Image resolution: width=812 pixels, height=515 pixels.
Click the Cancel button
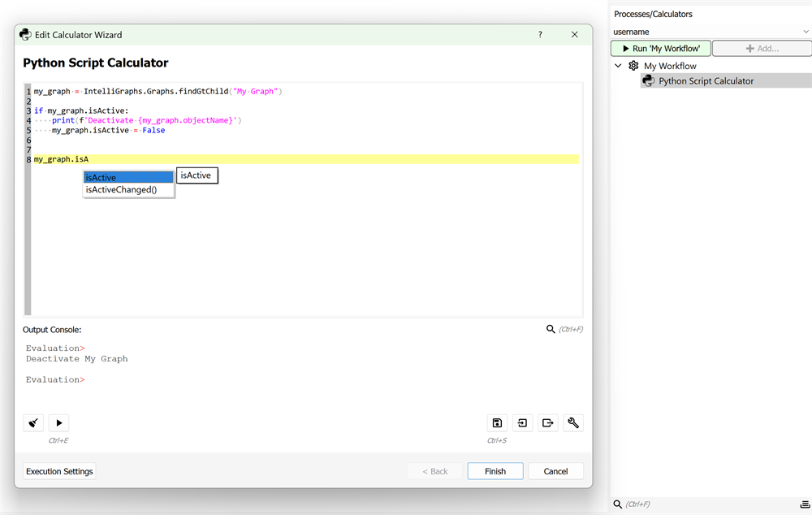[x=555, y=471]
